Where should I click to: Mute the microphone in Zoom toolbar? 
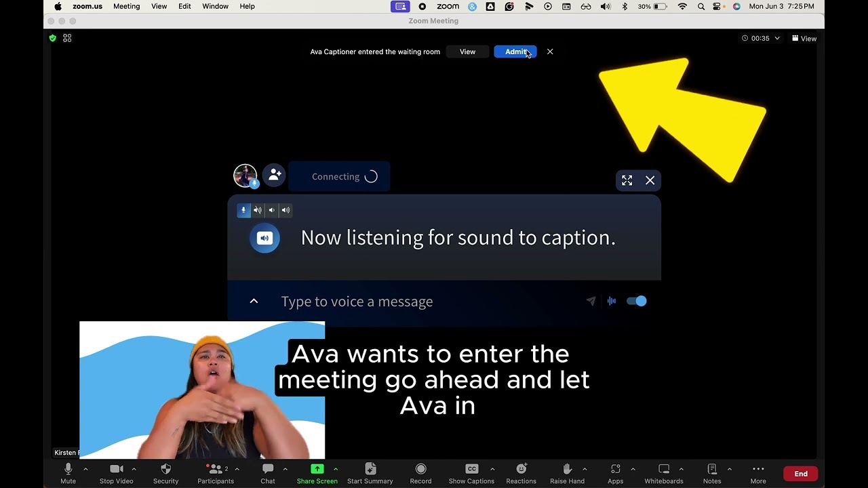tap(68, 473)
